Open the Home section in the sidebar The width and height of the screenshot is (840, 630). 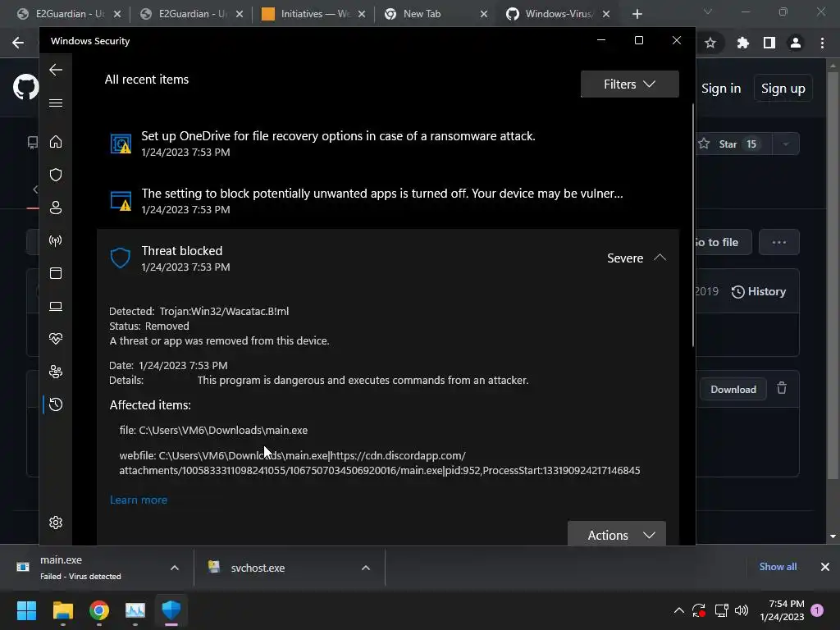[56, 142]
